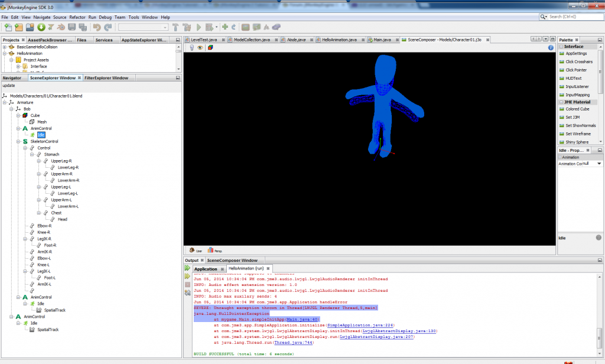Viewport: 605px width, 364px height.
Task: Click the Save All disks toolbar icon
Action: pos(83,27)
